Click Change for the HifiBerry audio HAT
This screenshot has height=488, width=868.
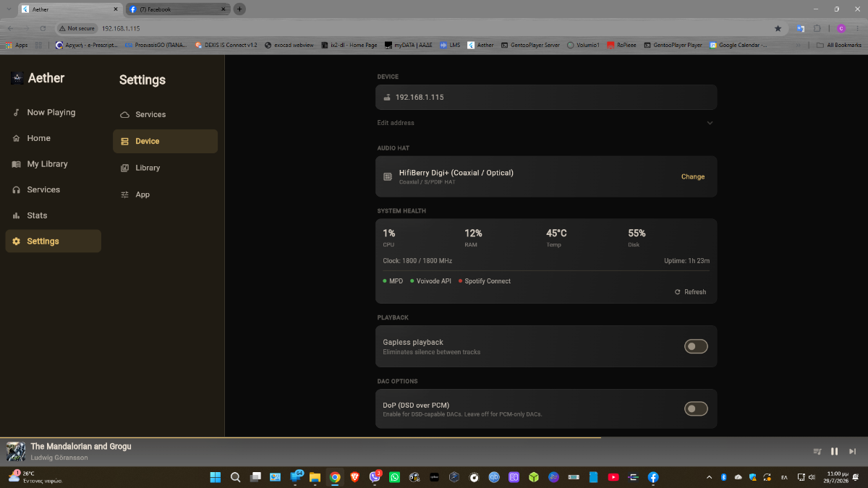[x=692, y=176]
